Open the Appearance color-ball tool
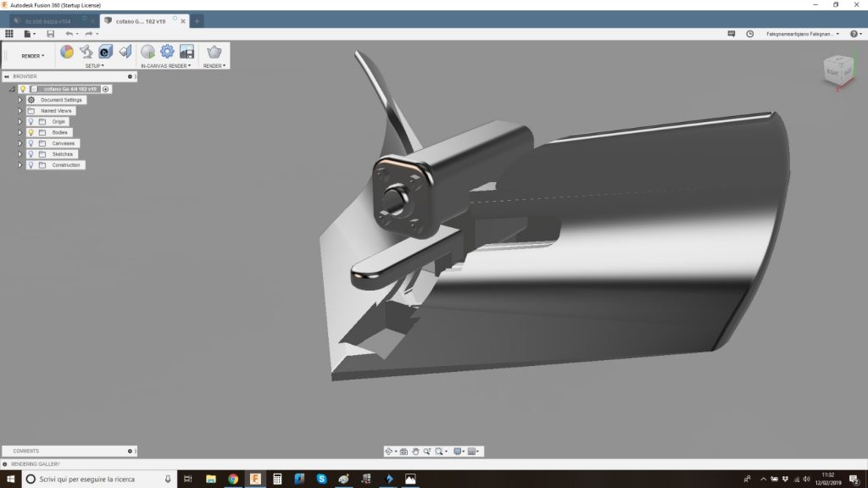This screenshot has height=488, width=868. pyautogui.click(x=67, y=52)
